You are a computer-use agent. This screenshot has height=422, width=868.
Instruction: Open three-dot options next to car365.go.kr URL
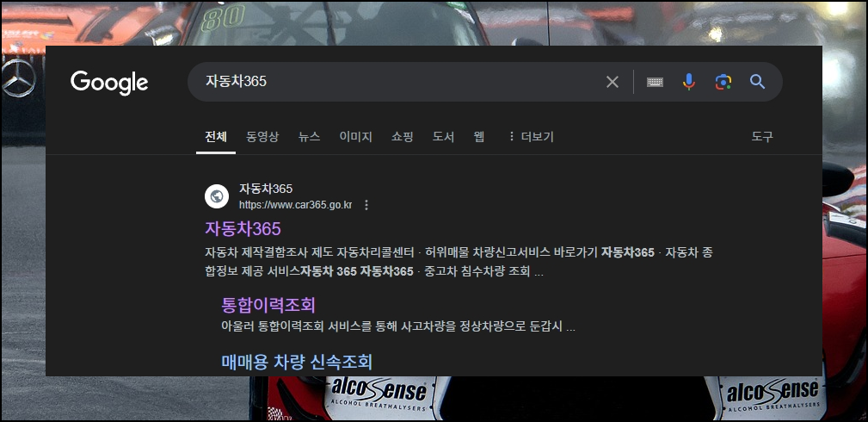(366, 205)
